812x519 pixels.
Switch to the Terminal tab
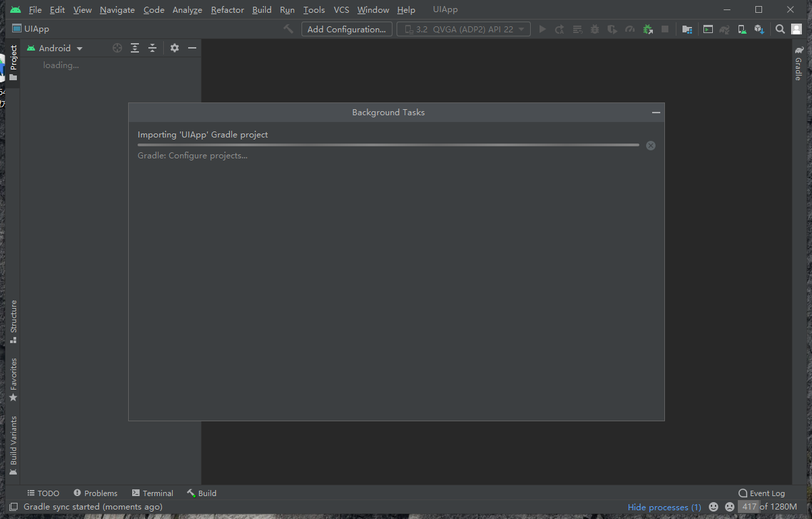(152, 493)
